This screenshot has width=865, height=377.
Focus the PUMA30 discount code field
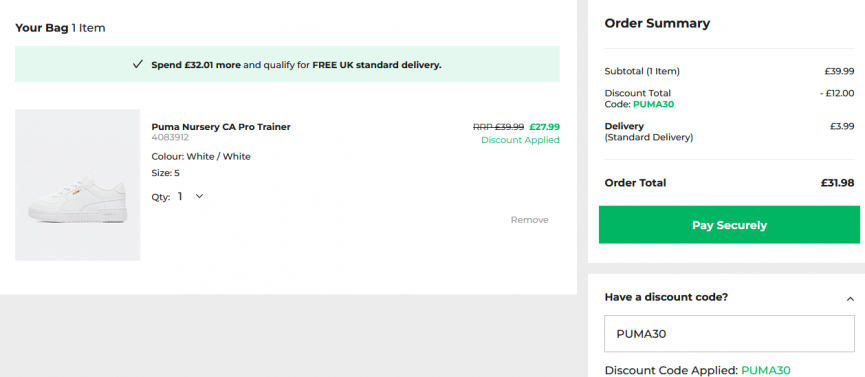tap(729, 333)
